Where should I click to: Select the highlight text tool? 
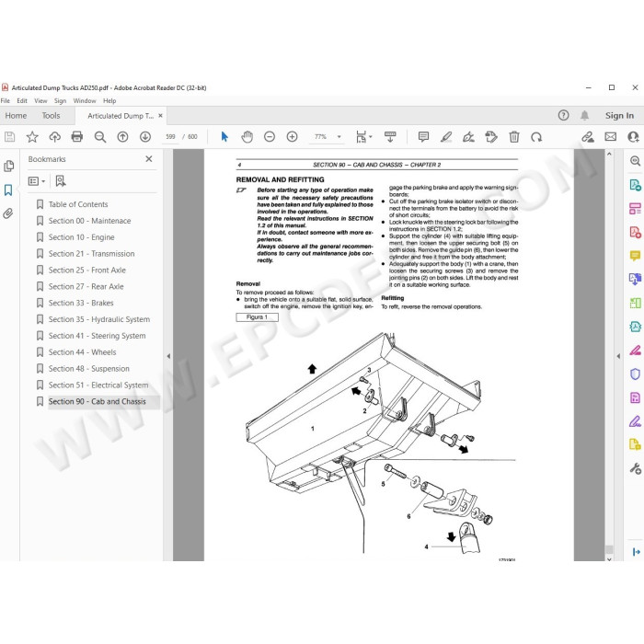pyautogui.click(x=446, y=137)
